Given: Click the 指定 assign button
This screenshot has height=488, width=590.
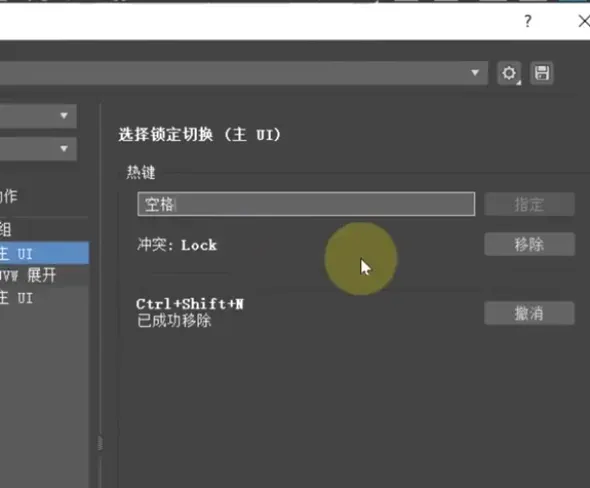Looking at the screenshot, I should (x=529, y=204).
